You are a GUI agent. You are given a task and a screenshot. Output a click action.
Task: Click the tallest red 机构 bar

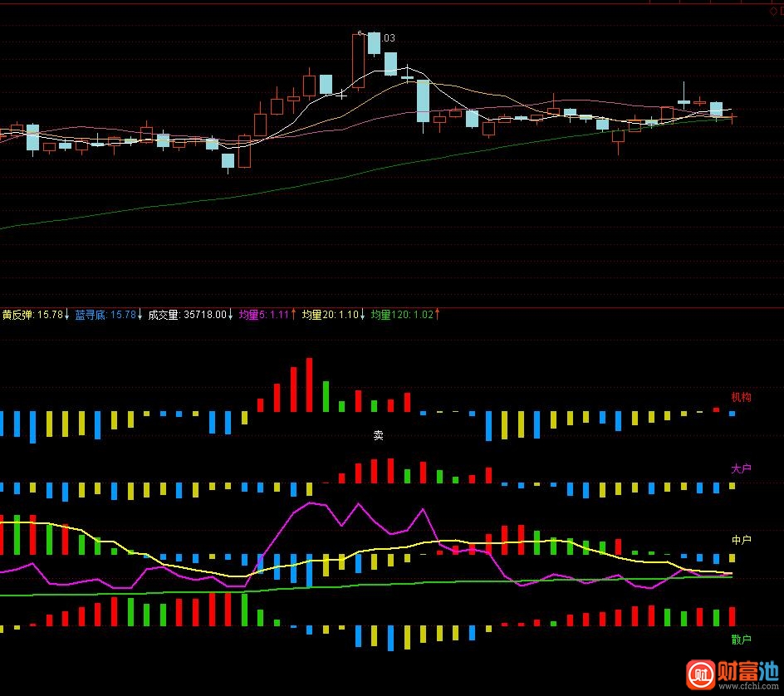tap(310, 385)
